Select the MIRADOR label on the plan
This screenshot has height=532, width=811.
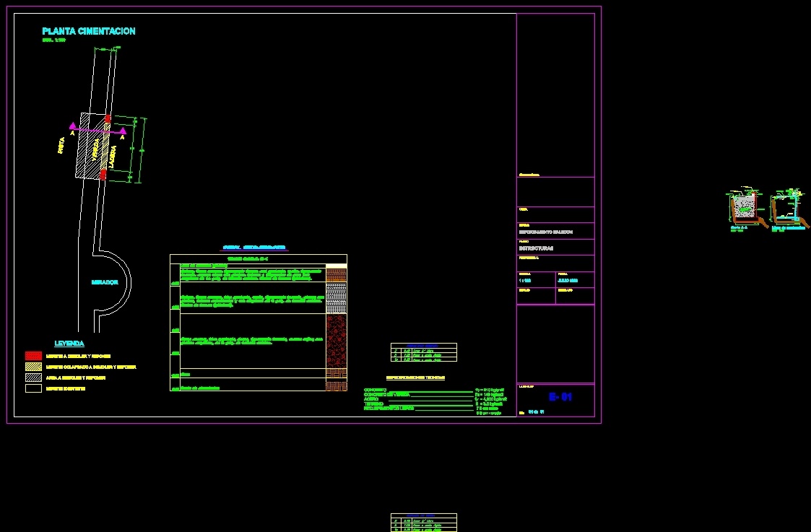pos(106,282)
